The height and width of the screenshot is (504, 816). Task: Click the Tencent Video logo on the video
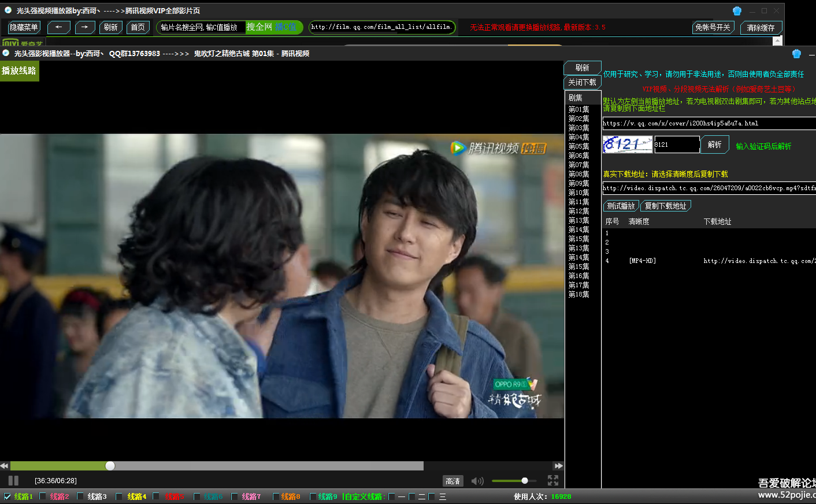(x=498, y=148)
